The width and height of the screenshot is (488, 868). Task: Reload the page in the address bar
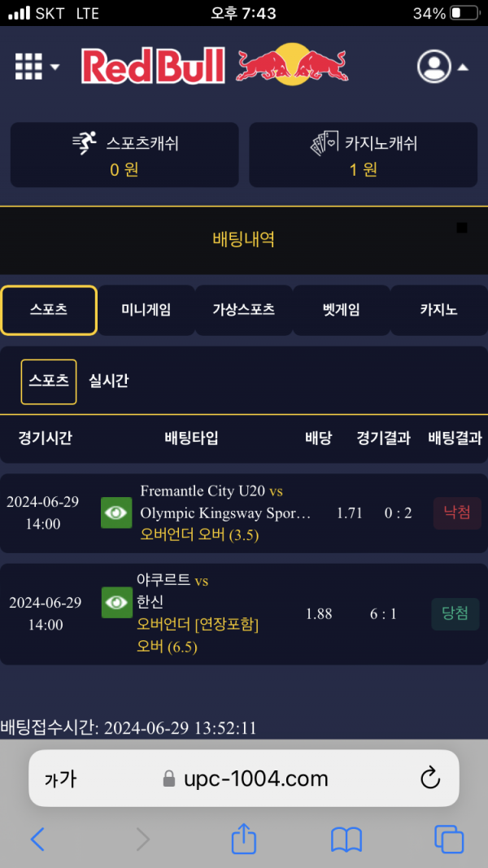(430, 778)
